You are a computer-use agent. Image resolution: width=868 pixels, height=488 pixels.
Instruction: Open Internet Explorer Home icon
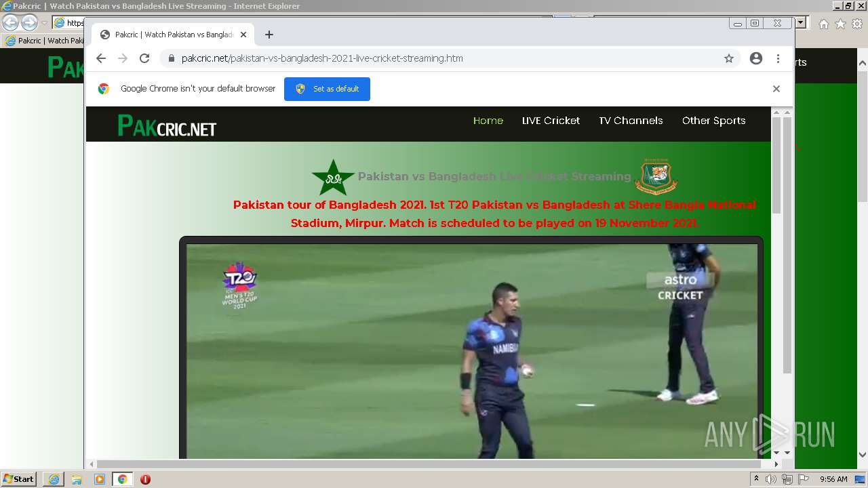(823, 24)
